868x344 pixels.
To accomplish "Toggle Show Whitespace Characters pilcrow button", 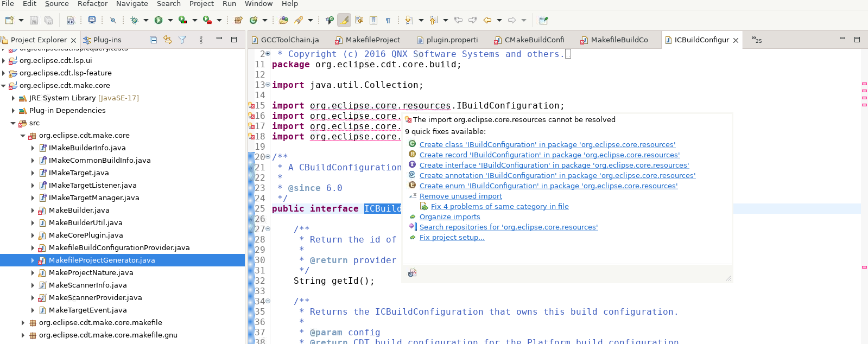I will point(388,21).
